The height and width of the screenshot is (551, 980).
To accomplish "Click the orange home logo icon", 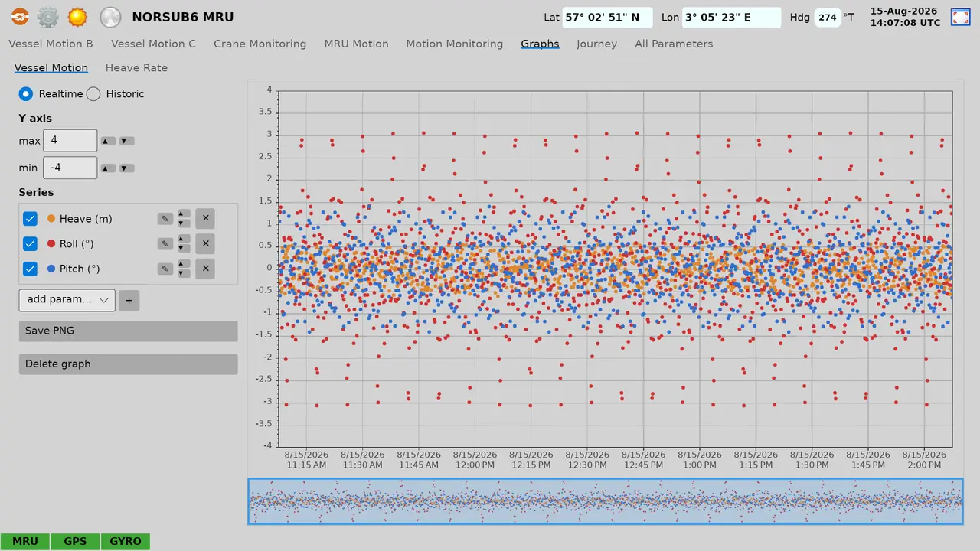I will [20, 17].
